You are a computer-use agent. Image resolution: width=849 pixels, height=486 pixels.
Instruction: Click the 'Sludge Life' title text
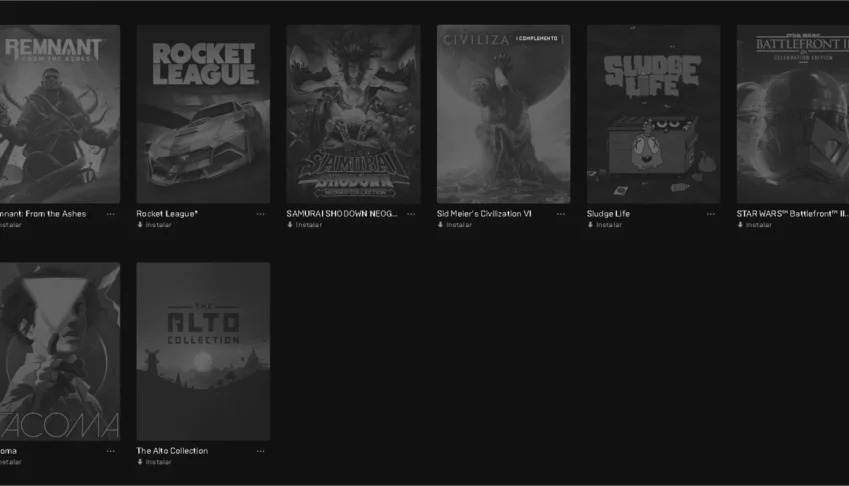click(608, 214)
